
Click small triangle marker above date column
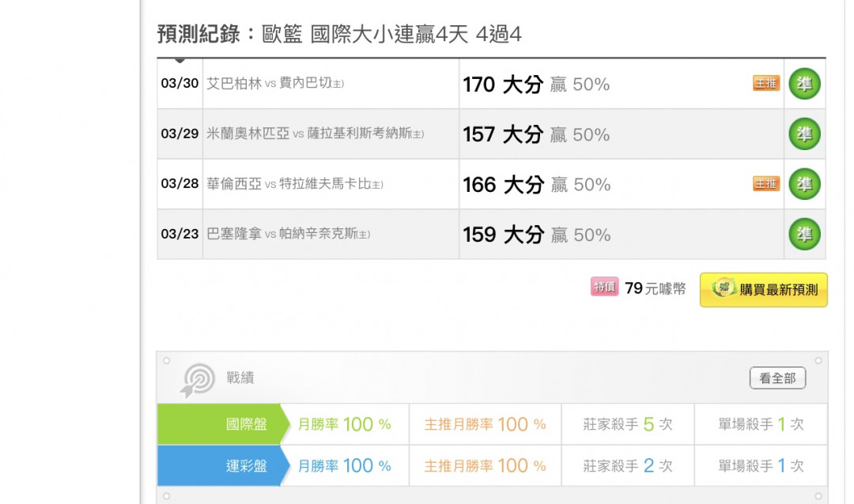(x=179, y=60)
